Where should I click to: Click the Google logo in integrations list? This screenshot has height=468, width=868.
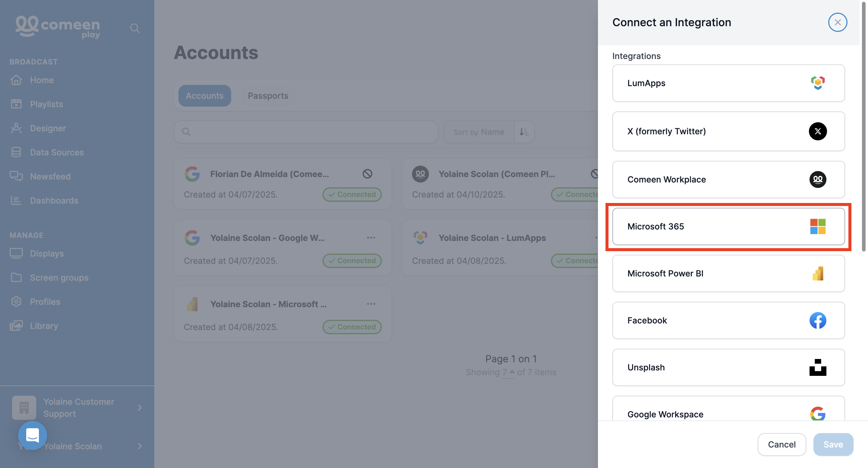(x=817, y=413)
